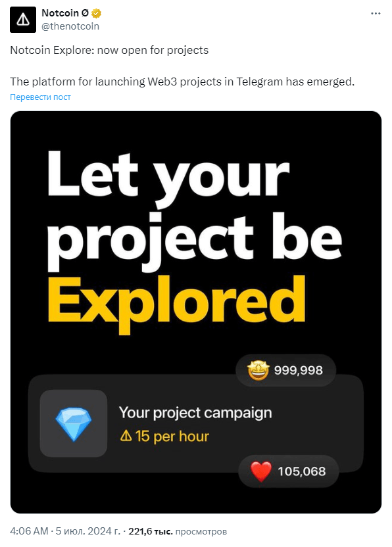392x547 pixels.
Task: Click the blue diamond gem icon
Action: tap(74, 423)
